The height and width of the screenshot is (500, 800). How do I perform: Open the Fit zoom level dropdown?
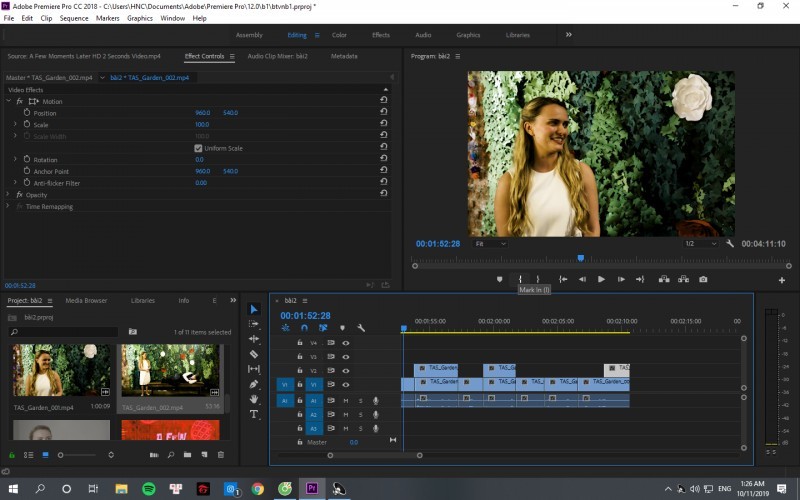point(490,244)
